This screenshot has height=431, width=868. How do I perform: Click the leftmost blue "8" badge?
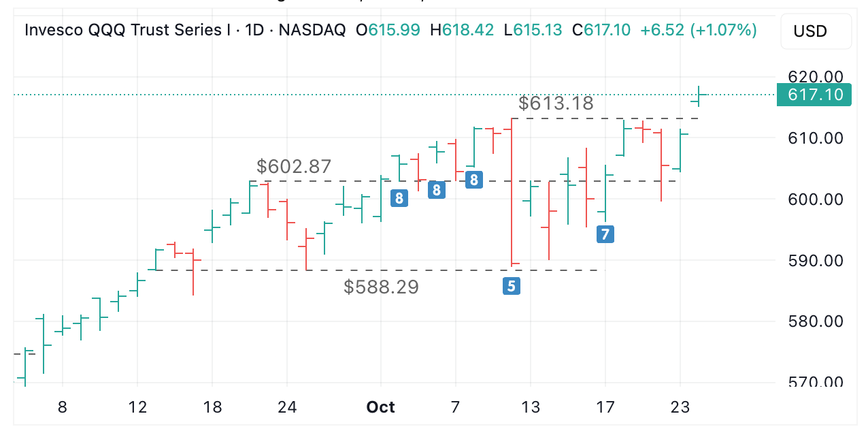pyautogui.click(x=399, y=198)
